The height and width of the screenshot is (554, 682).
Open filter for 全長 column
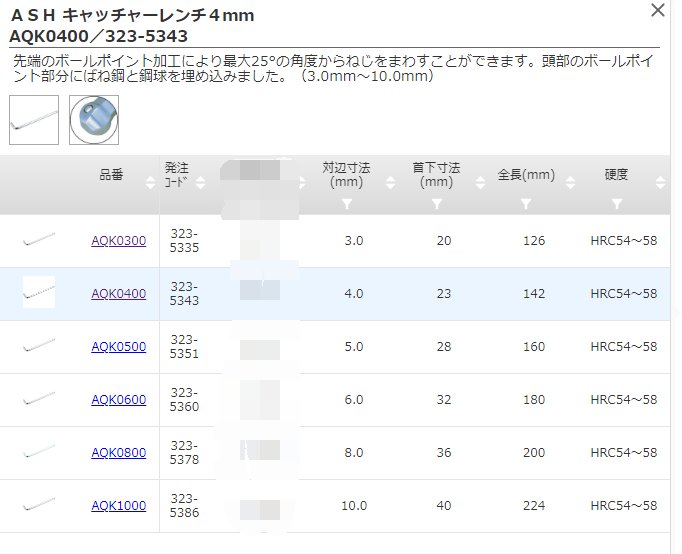pos(526,204)
